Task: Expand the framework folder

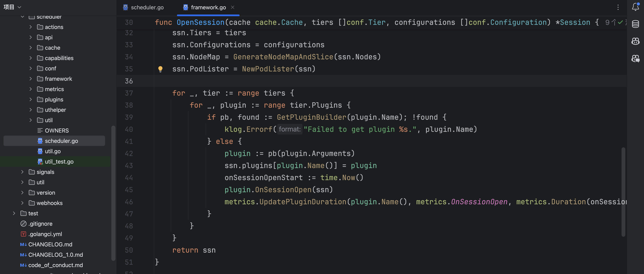Action: [31, 79]
